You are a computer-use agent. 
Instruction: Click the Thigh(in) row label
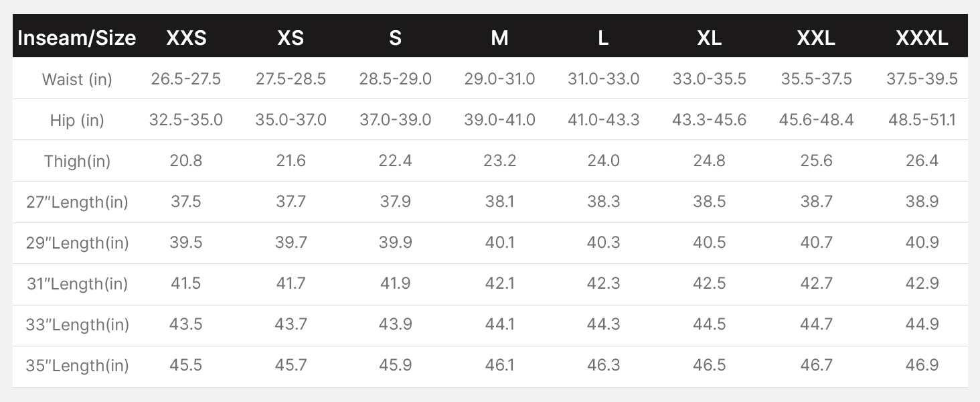click(77, 161)
